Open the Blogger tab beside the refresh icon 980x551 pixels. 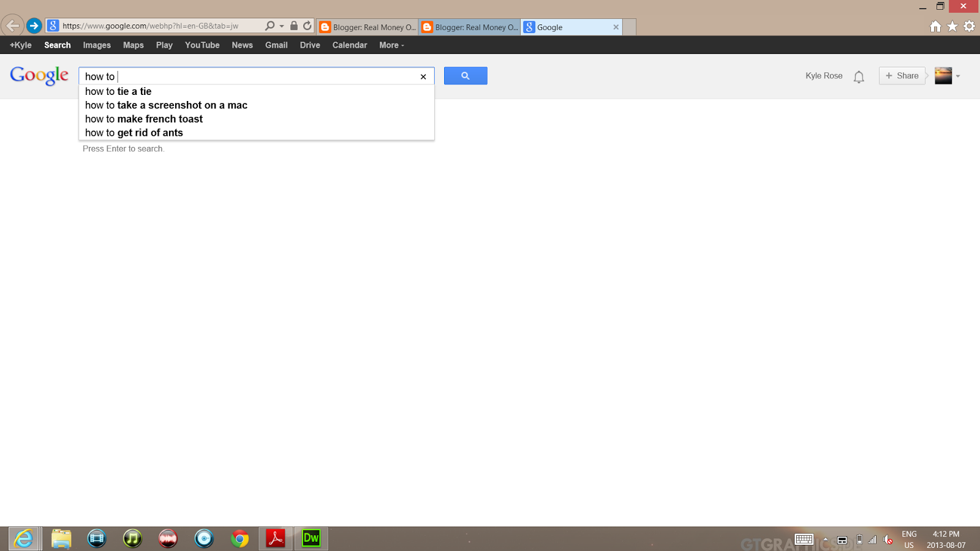(x=367, y=27)
